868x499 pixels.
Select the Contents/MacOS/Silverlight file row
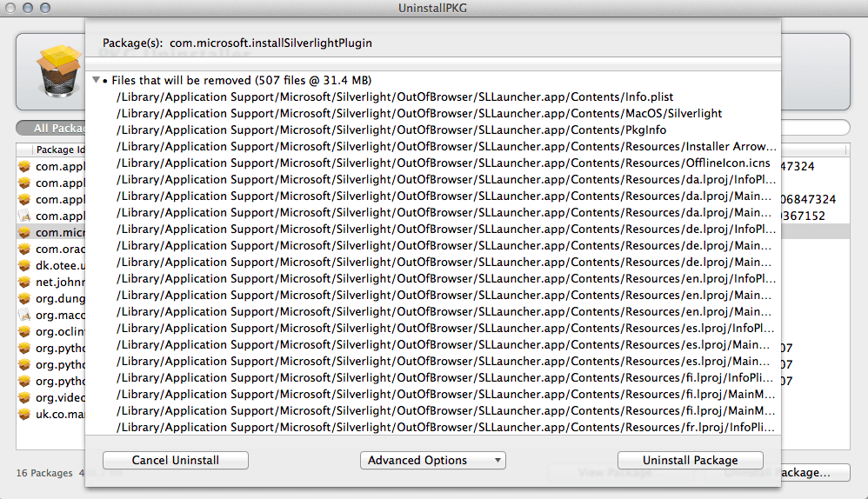click(433, 113)
